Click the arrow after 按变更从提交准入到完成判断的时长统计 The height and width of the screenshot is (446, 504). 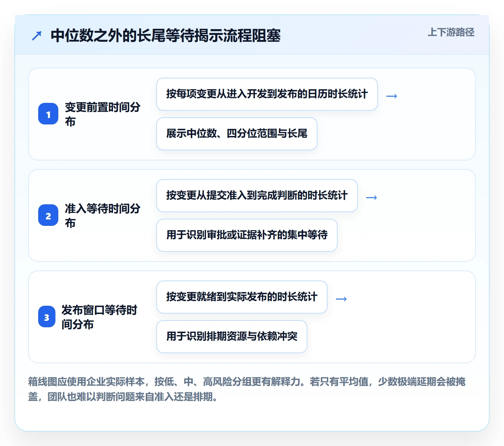pos(372,197)
